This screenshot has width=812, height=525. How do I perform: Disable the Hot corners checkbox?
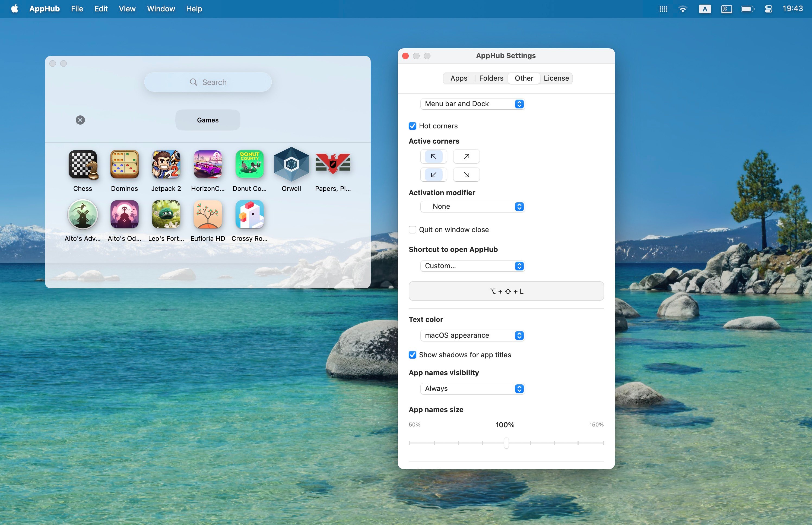click(x=412, y=126)
